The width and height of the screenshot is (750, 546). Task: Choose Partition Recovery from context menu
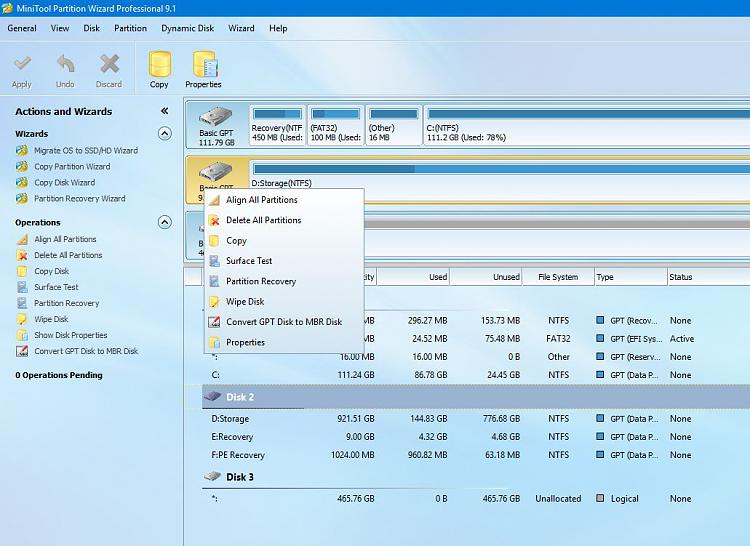284,281
